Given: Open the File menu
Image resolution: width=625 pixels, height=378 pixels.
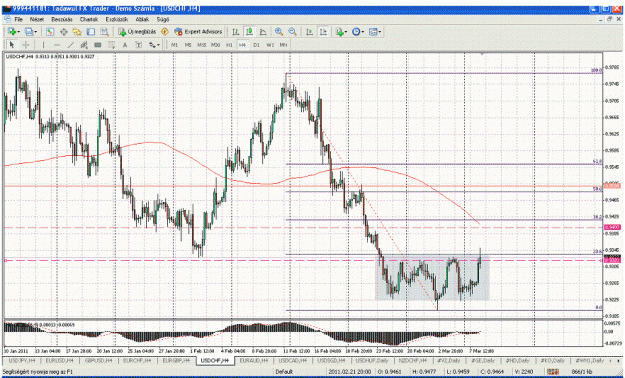Looking at the screenshot, I should (18, 19).
